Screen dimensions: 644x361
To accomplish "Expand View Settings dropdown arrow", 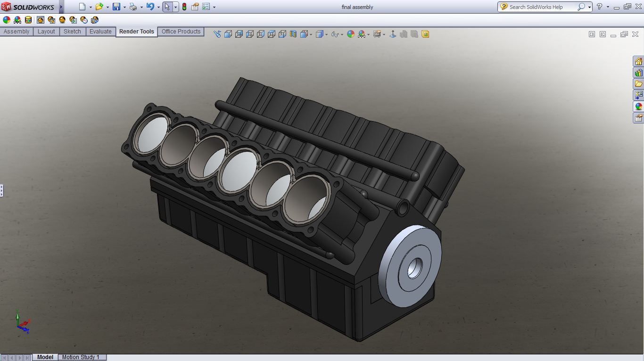I will click(x=384, y=34).
